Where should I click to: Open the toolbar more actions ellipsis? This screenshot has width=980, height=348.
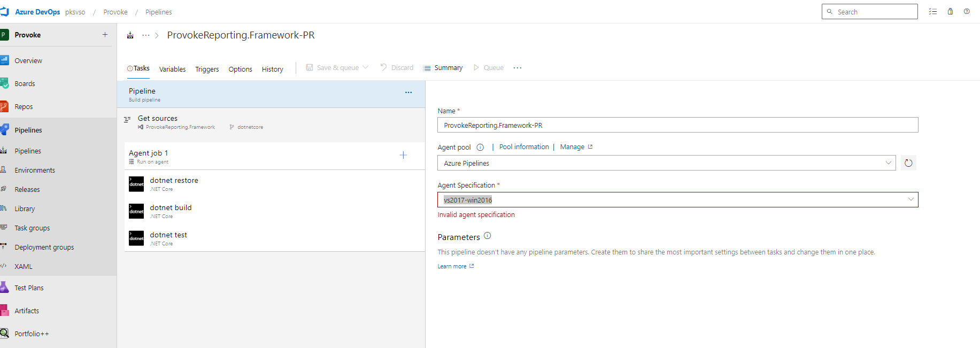[x=517, y=68]
